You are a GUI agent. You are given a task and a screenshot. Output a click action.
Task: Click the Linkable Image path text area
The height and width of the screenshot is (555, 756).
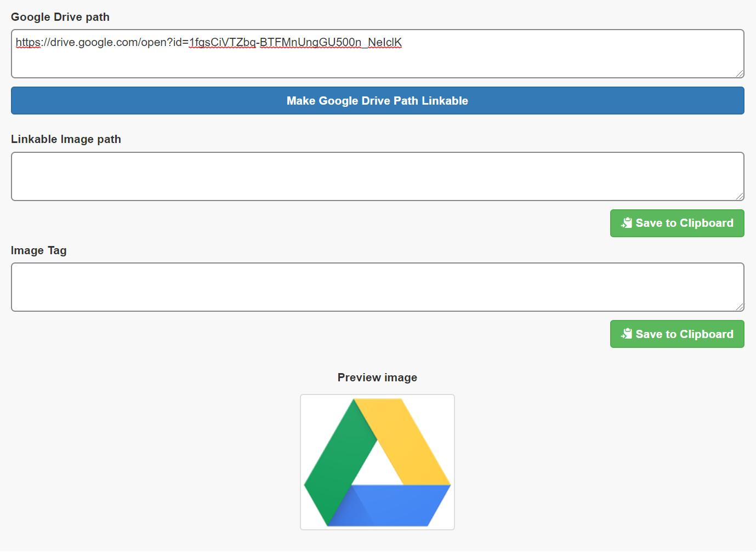point(377,176)
